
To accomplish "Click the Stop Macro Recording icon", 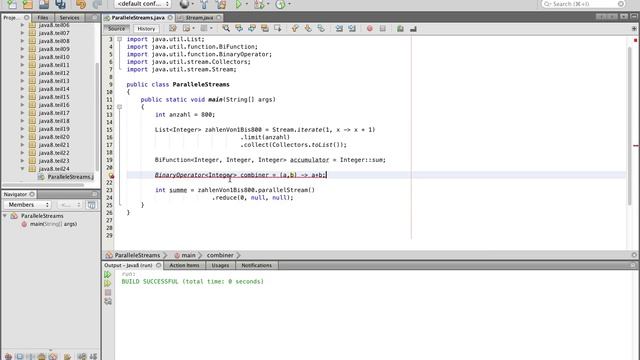I will (382, 29).
